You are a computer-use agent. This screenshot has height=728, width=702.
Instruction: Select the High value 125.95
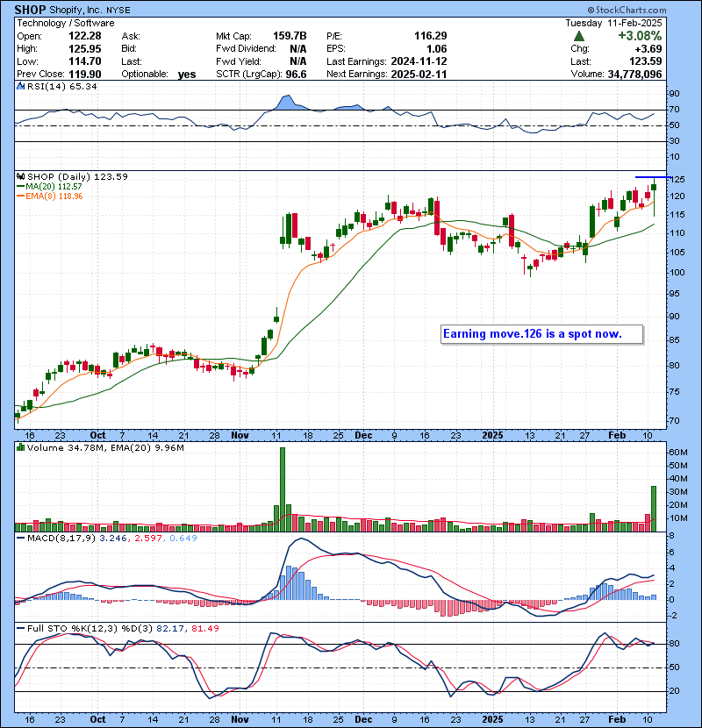85,49
